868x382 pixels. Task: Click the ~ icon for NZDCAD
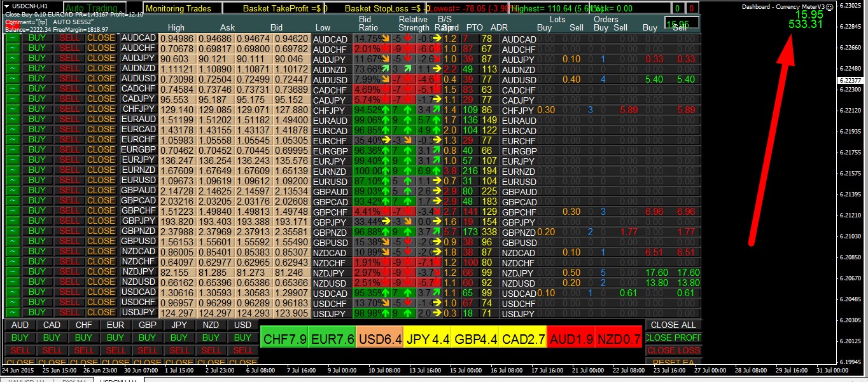click(x=13, y=252)
